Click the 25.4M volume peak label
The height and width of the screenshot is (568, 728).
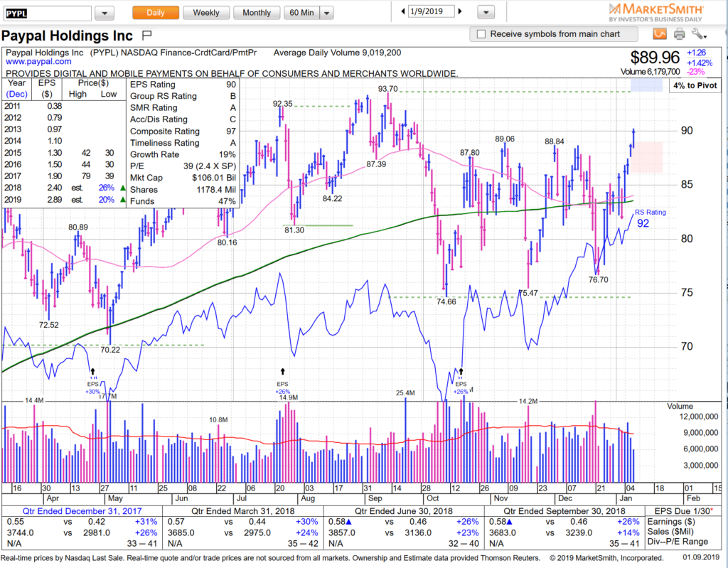click(x=405, y=393)
